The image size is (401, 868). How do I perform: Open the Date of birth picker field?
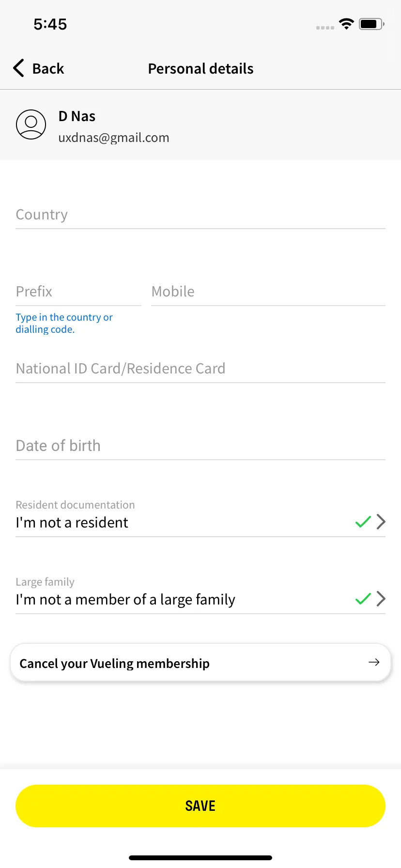200,446
